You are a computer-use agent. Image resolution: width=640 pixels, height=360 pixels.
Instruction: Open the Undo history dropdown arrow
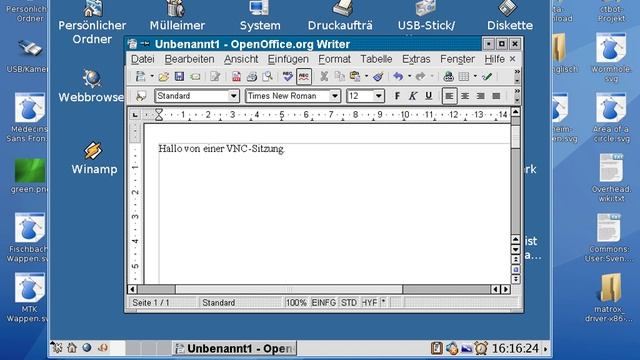(x=409, y=76)
